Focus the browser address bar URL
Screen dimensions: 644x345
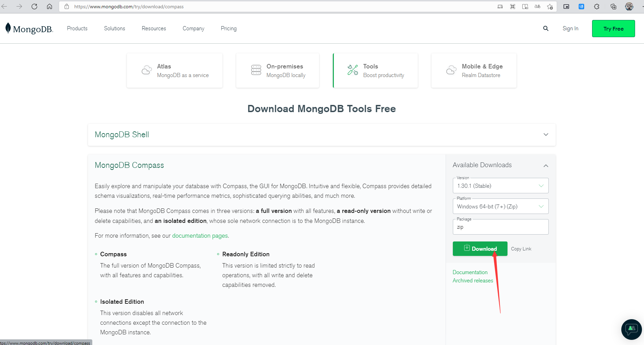point(129,7)
